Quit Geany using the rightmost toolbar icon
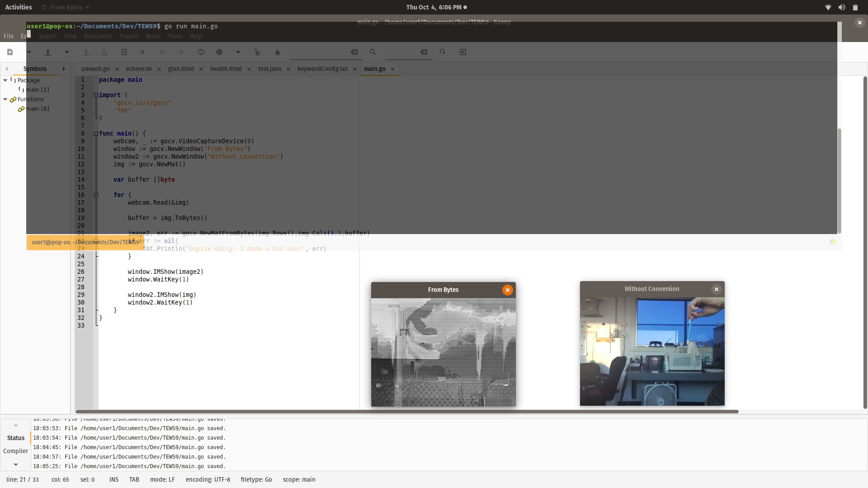Viewport: 868px width, 488px height. click(x=462, y=52)
